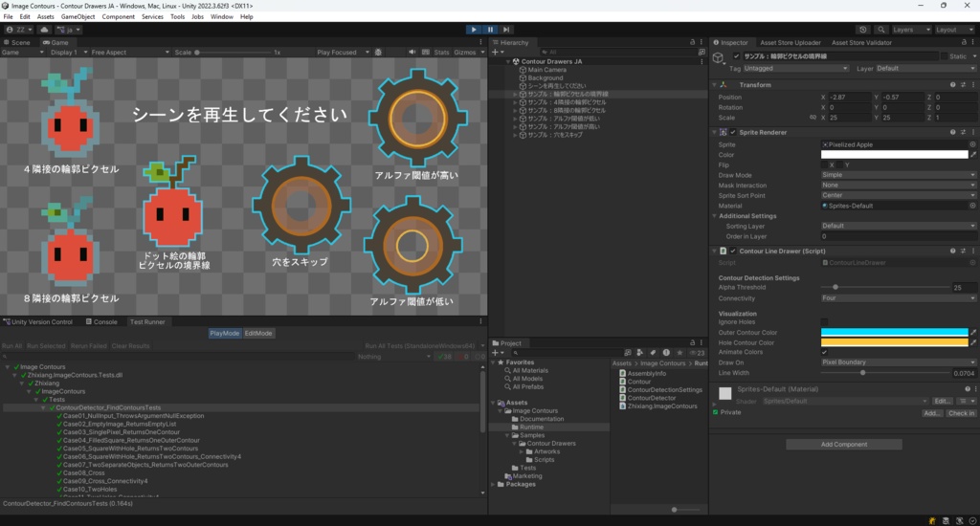Toggle the Sprite Renderer enabled checkbox
This screenshot has width=980, height=526.
(x=733, y=132)
